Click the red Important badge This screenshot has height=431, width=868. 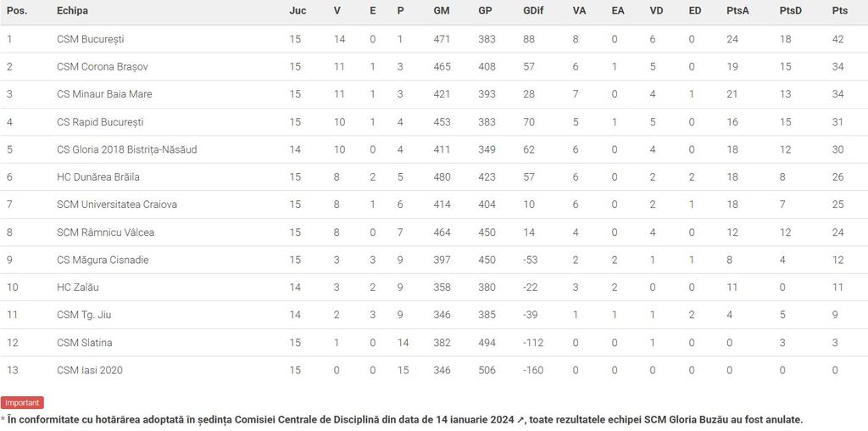22,403
